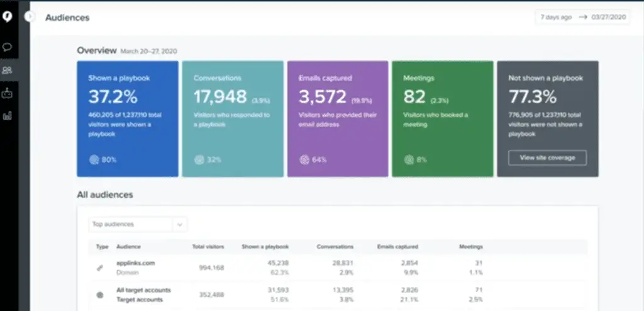The width and height of the screenshot is (644, 311).
Task: Click the target icon beside All target accounts
Action: (99, 295)
